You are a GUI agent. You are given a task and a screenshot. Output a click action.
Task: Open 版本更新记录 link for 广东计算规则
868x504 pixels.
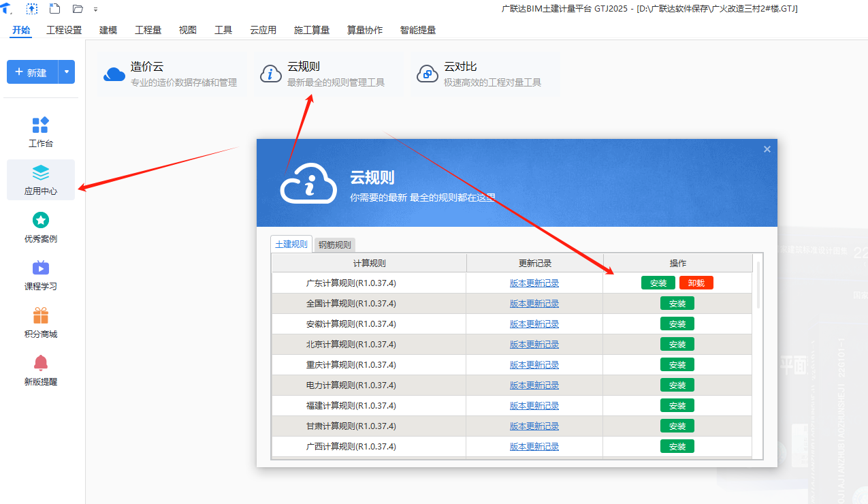[x=534, y=283]
